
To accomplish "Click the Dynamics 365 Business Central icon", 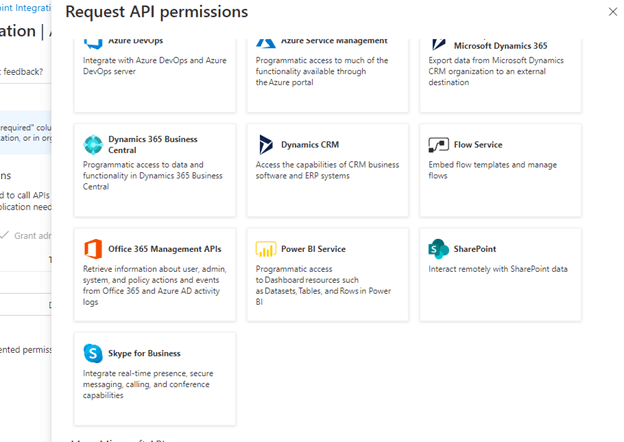I will click(93, 144).
